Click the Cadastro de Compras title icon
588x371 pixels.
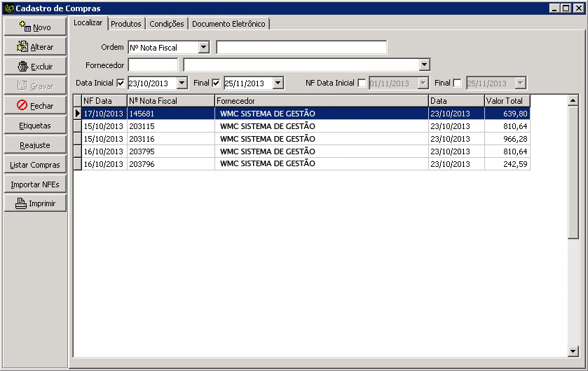click(8, 8)
